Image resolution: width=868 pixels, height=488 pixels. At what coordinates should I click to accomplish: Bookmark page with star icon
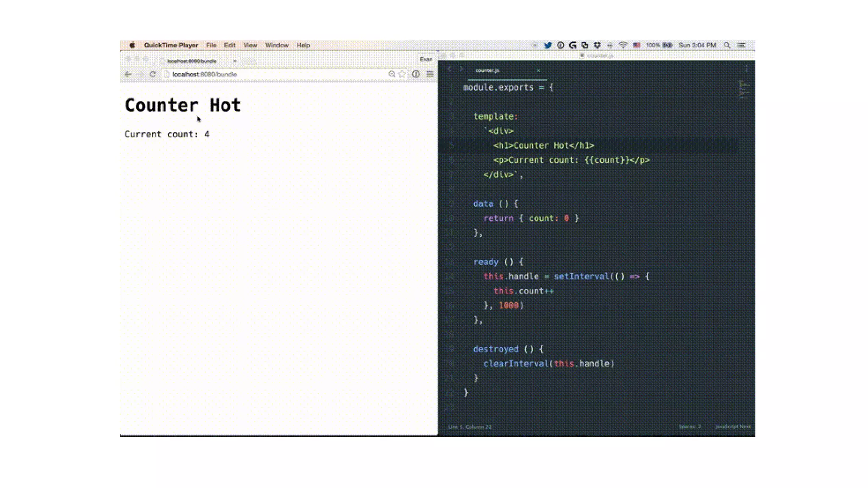(402, 74)
